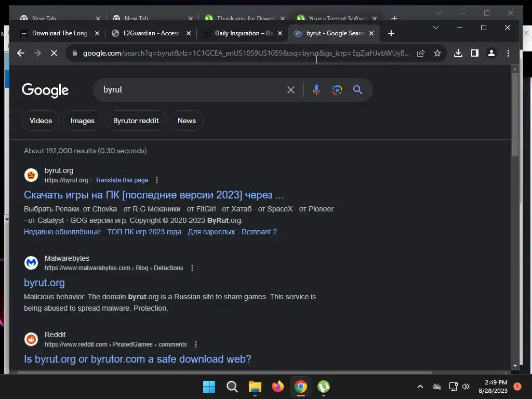
Task: Open more options for Malwarebytes result
Action: point(192,268)
